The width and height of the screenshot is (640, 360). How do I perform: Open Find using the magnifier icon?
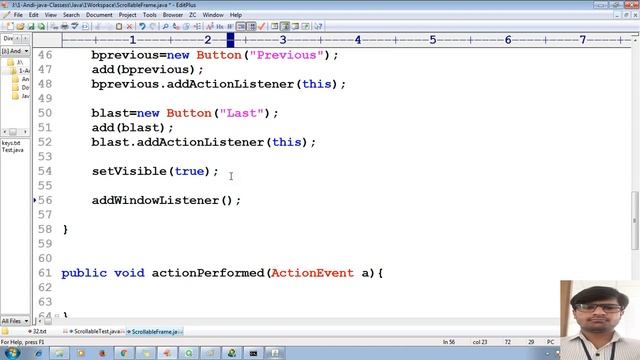point(165,27)
